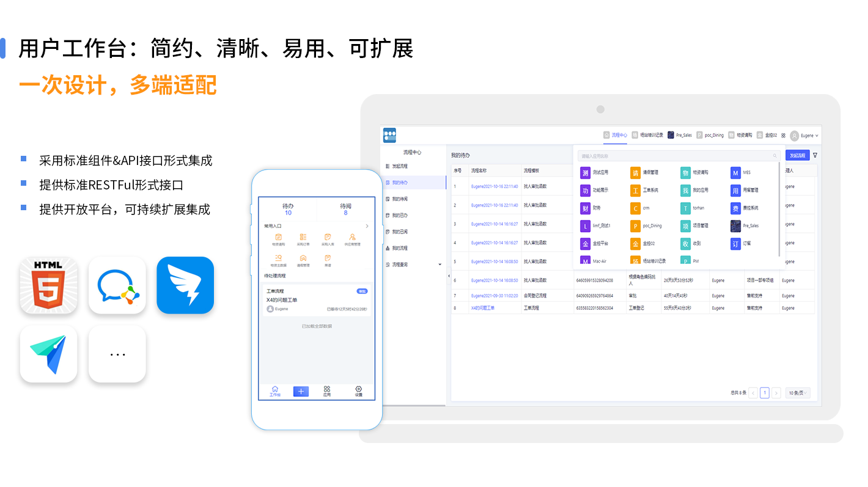
Task: Open the 金控平台 app tile
Action: (x=595, y=244)
